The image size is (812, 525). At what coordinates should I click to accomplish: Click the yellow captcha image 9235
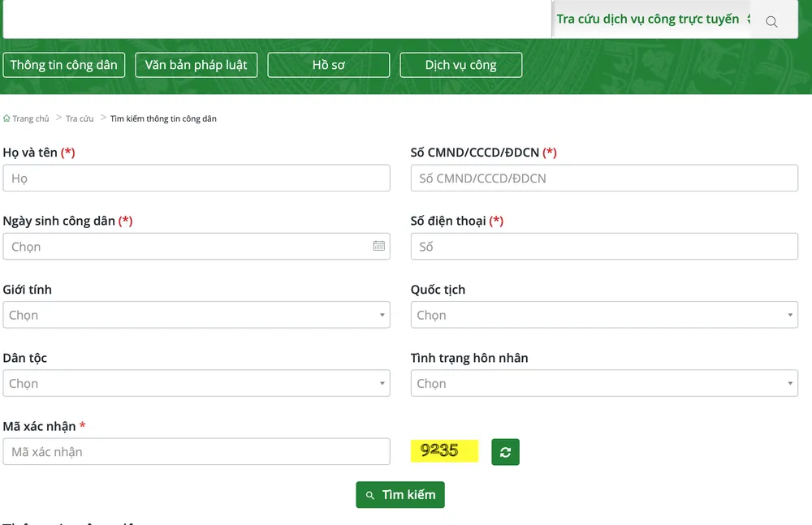click(x=444, y=451)
